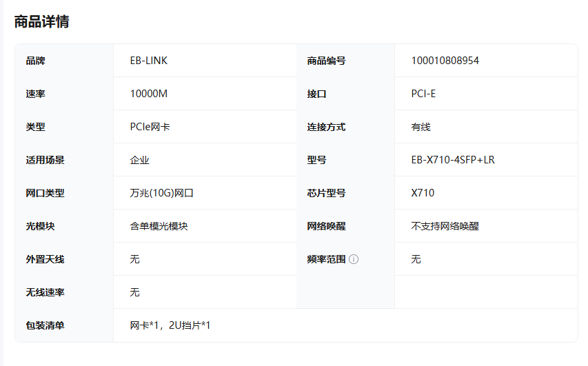Click the brand value EB-LINK

point(149,61)
